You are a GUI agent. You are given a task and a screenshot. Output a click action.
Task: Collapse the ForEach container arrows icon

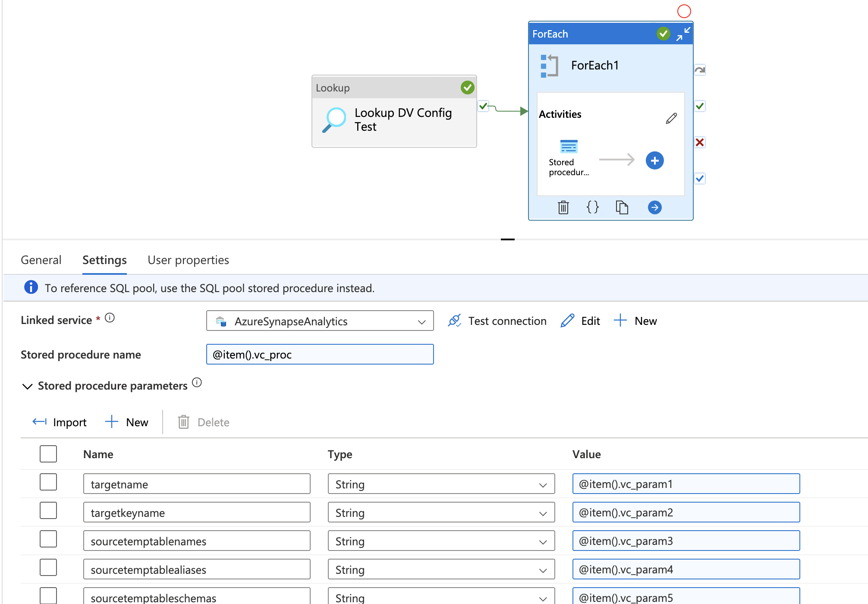point(683,34)
